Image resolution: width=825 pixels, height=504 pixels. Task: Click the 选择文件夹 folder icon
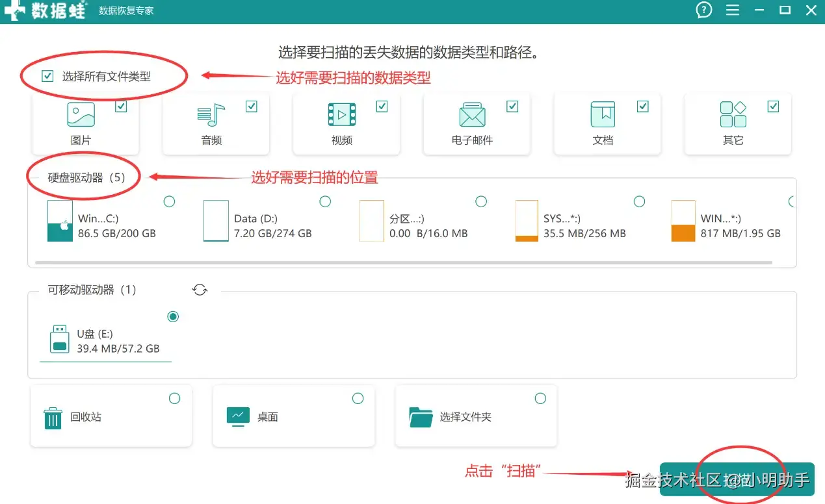(421, 417)
